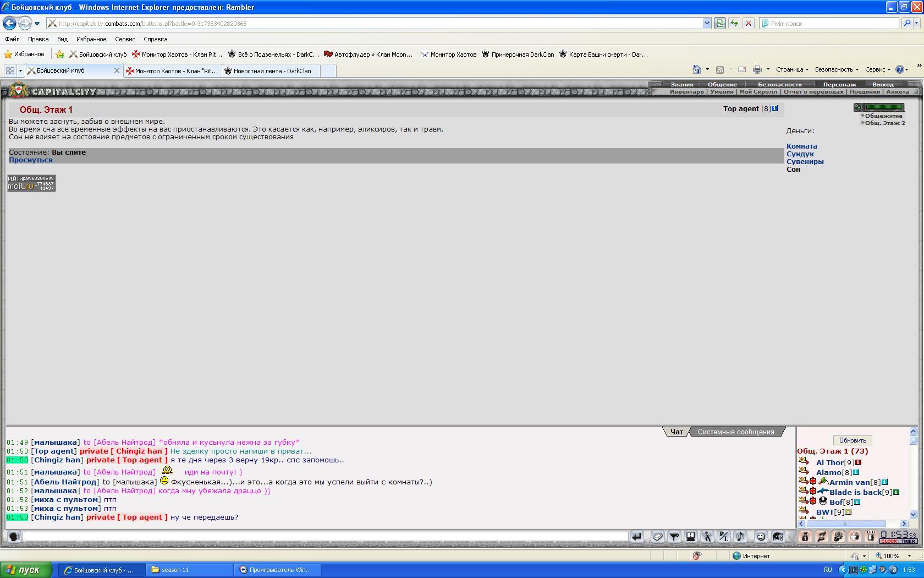924x578 pixels.
Task: Open the Избранное favorites button
Action: 24,54
